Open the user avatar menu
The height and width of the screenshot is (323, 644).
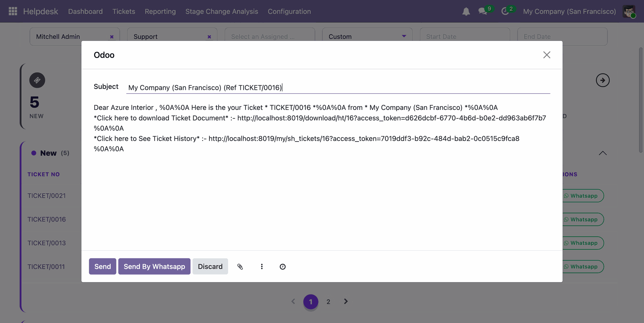(629, 11)
